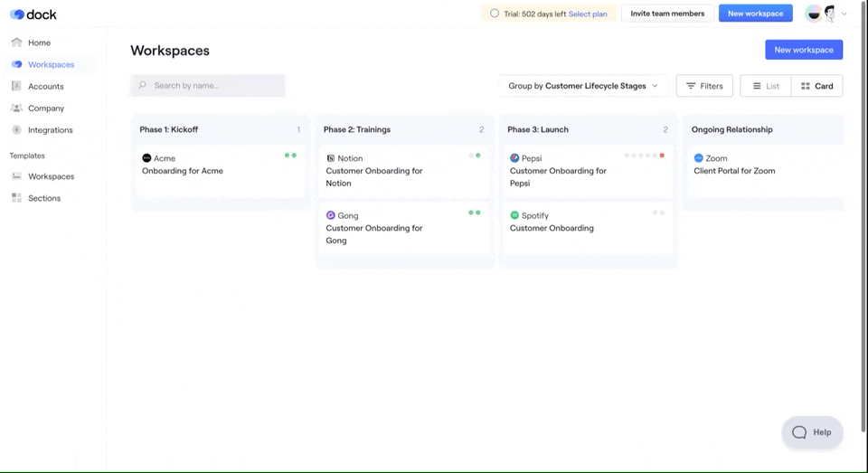Screen dimensions: 868x473
Task: Click the Company people icon
Action: (16, 108)
